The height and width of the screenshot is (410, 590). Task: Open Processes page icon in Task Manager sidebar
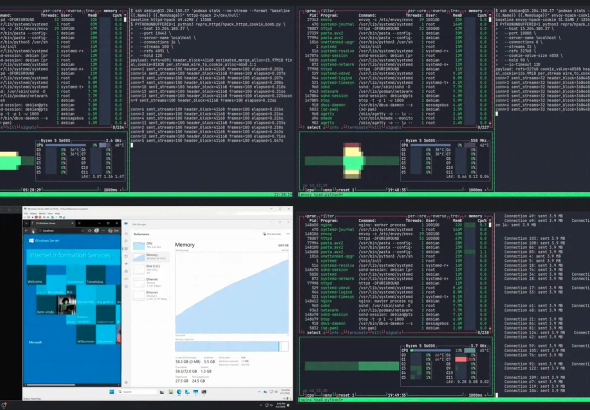point(126,234)
